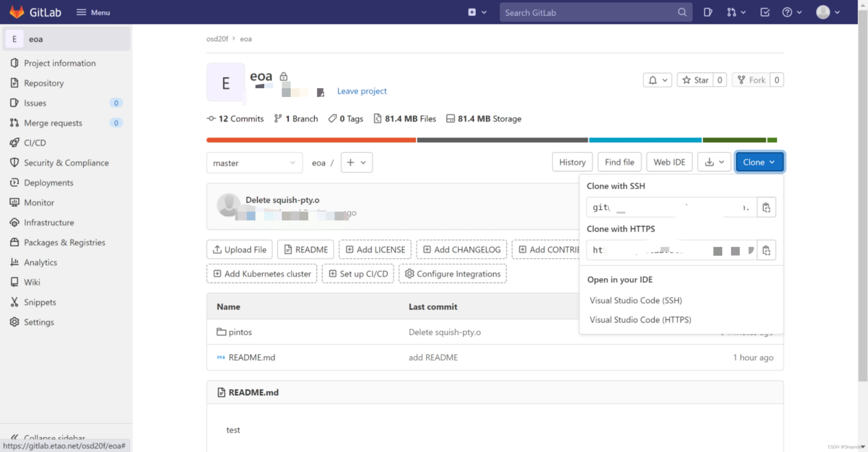Star the eoa project

pyautogui.click(x=696, y=80)
